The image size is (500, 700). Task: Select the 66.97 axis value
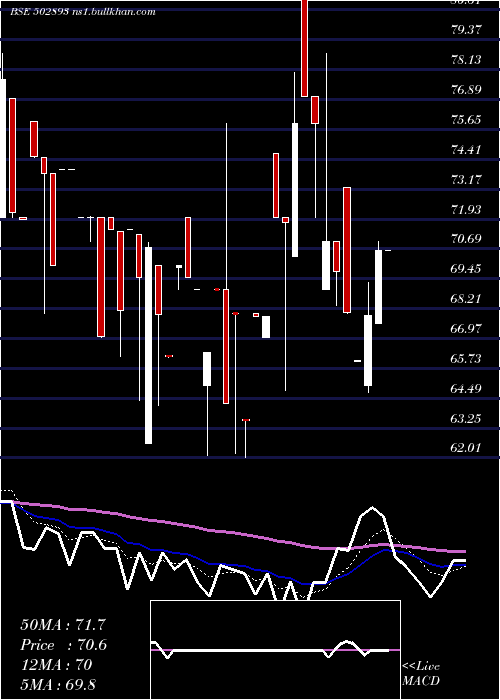click(x=466, y=328)
